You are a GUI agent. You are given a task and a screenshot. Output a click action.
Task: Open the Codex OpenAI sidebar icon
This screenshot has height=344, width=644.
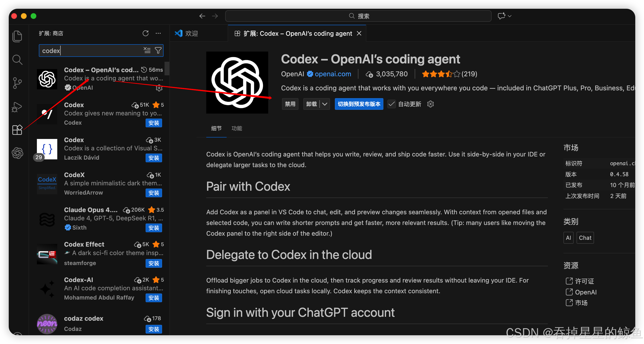click(17, 153)
